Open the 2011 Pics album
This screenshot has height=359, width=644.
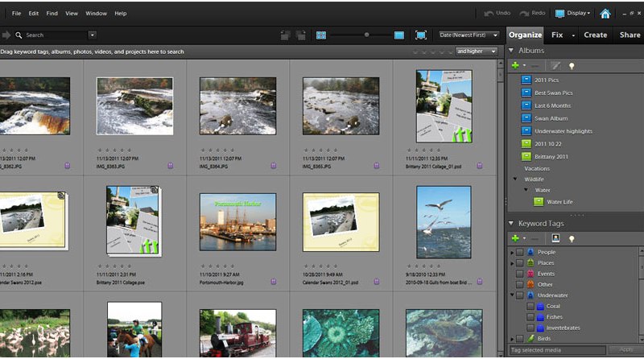(547, 80)
